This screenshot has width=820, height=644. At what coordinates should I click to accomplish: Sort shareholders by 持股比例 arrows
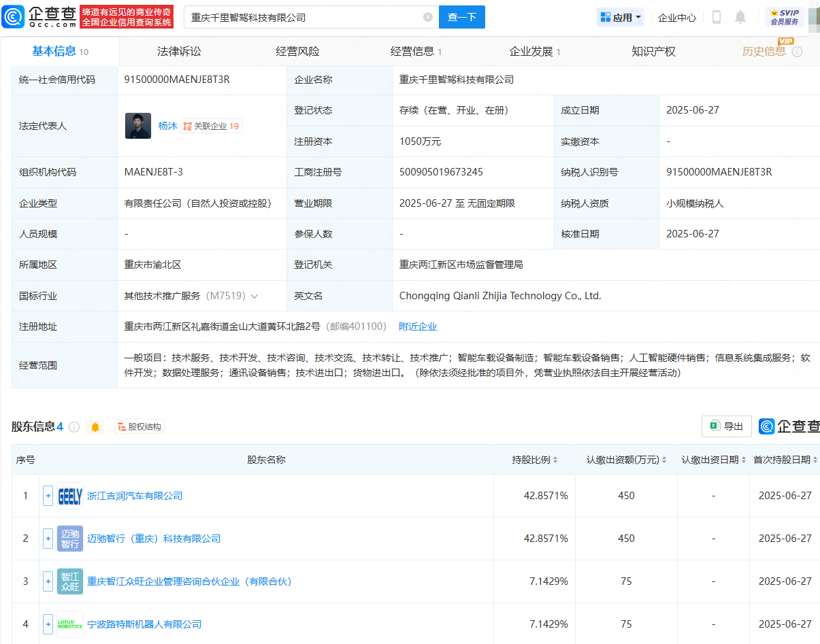pos(555,460)
